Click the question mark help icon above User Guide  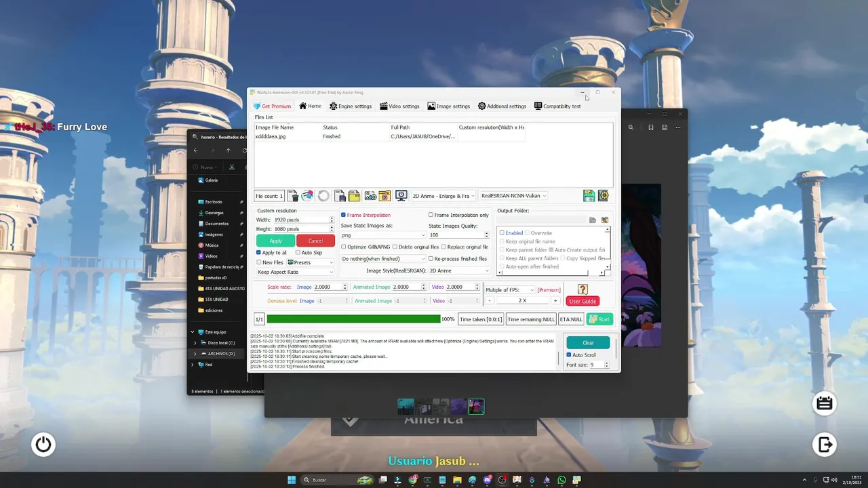click(583, 289)
